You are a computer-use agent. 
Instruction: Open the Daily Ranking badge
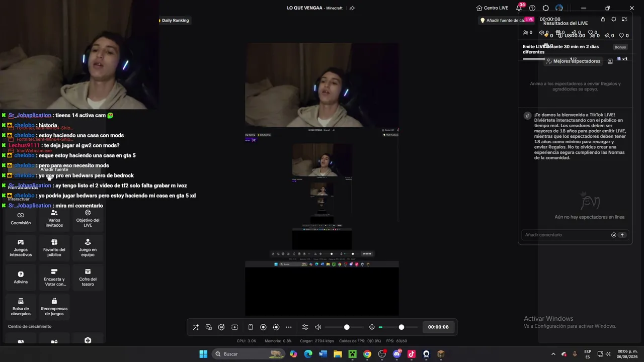[174, 21]
